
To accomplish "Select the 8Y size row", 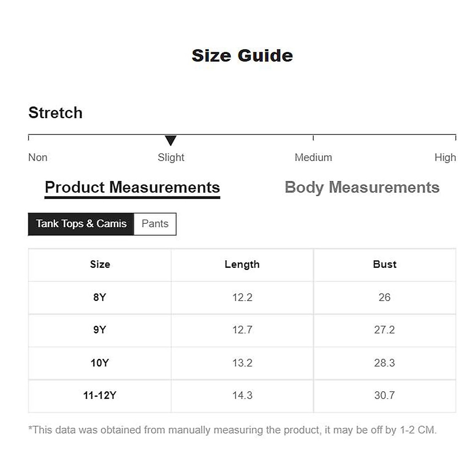I will coord(100,297).
